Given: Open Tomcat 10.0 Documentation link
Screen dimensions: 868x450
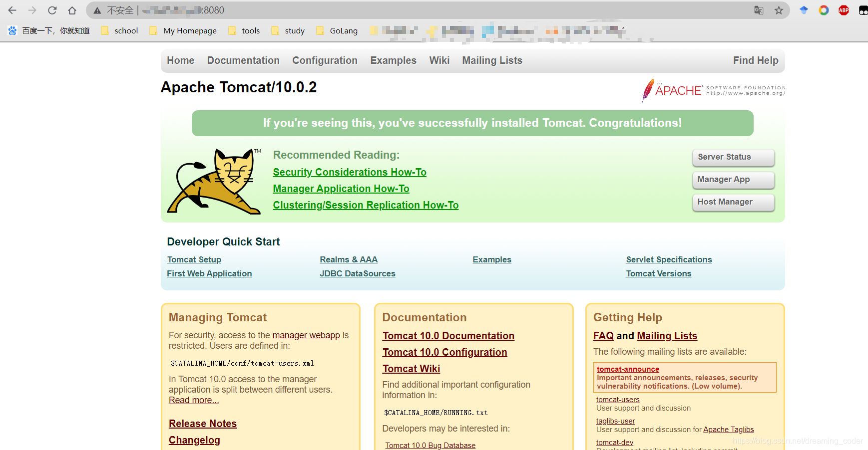Looking at the screenshot, I should [448, 336].
